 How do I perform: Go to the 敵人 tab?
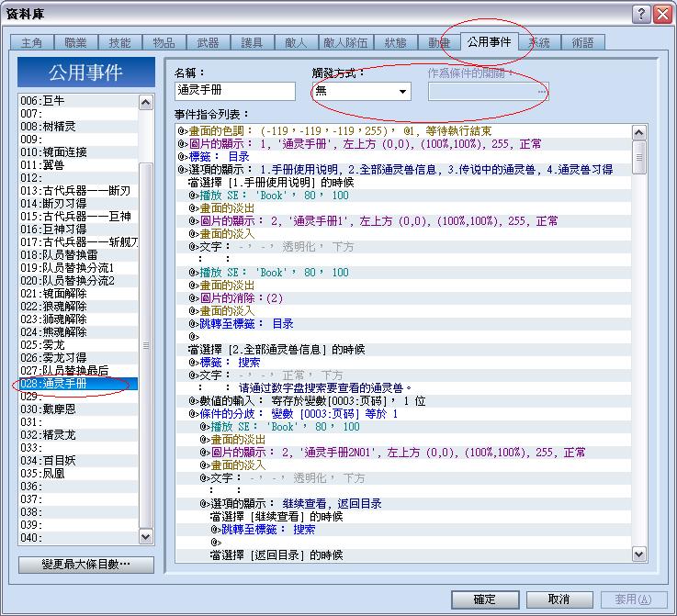coord(296,43)
